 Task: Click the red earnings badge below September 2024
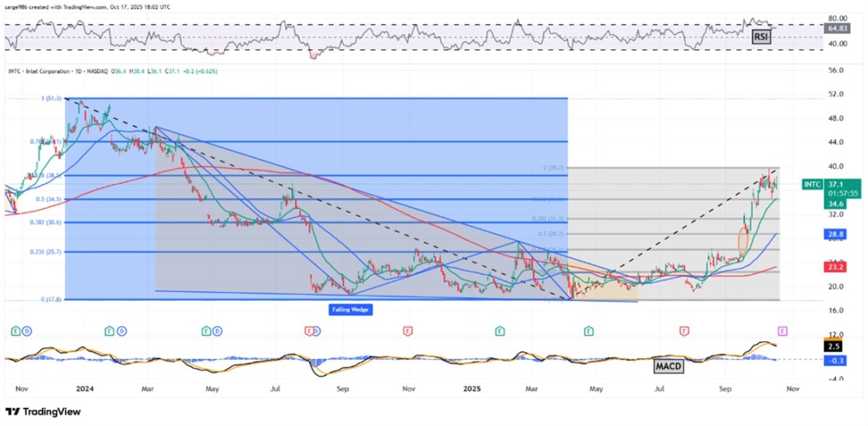(x=309, y=329)
